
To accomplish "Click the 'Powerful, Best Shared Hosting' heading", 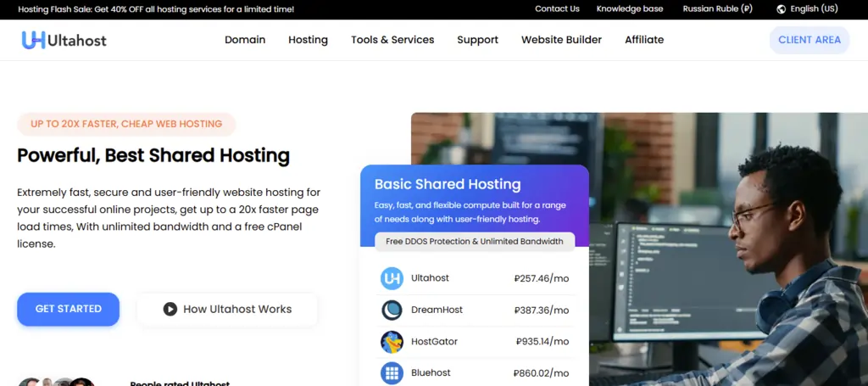I will [x=153, y=155].
